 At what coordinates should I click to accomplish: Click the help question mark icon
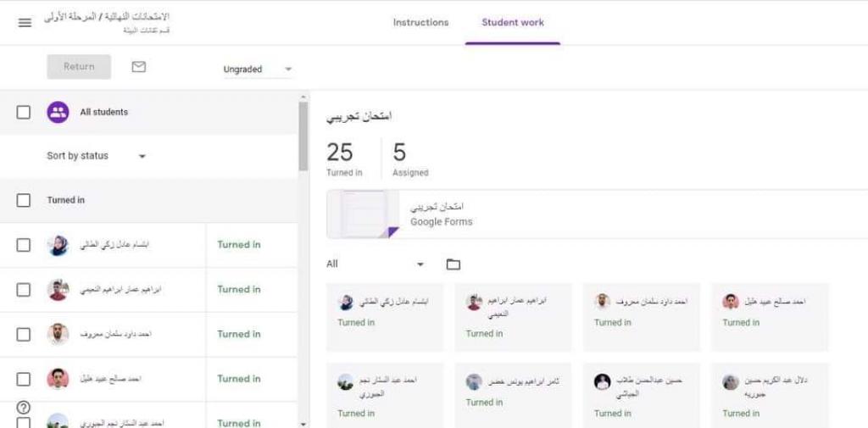[23, 408]
